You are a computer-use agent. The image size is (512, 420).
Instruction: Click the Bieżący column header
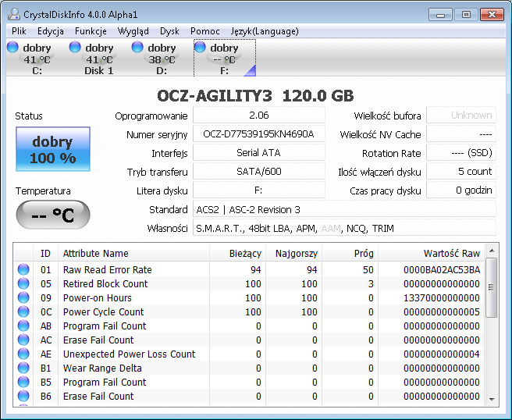point(237,253)
